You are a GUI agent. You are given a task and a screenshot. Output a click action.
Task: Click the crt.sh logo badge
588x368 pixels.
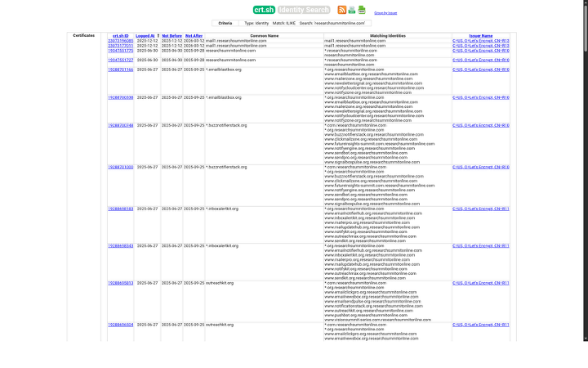click(x=264, y=10)
